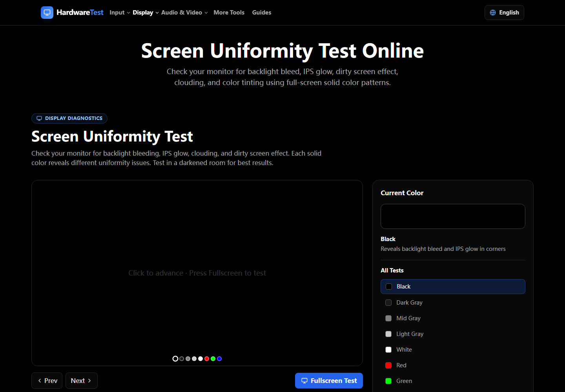Advance to the next color with Next
Viewport: 565px width, 392px height.
[x=82, y=381]
